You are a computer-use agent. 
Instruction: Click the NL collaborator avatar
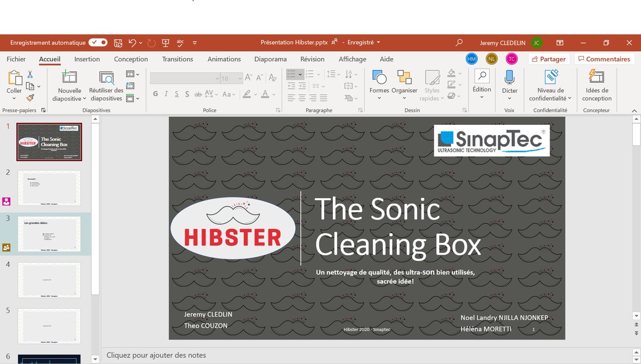[491, 59]
